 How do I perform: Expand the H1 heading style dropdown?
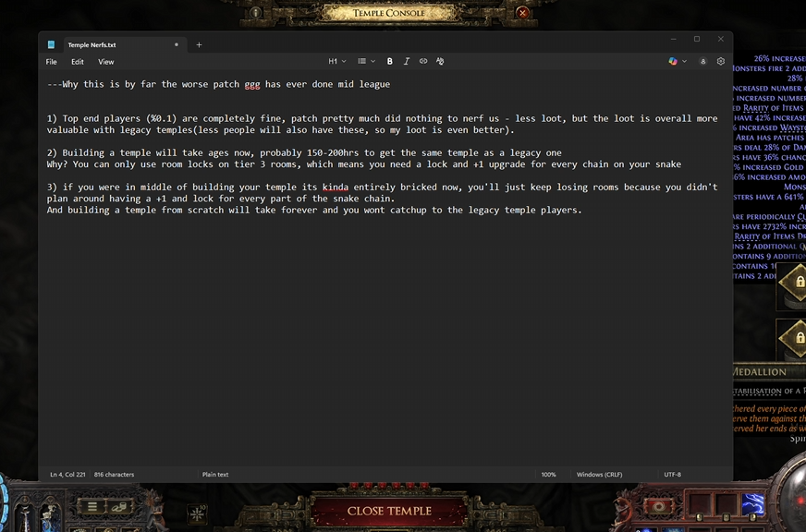337,61
